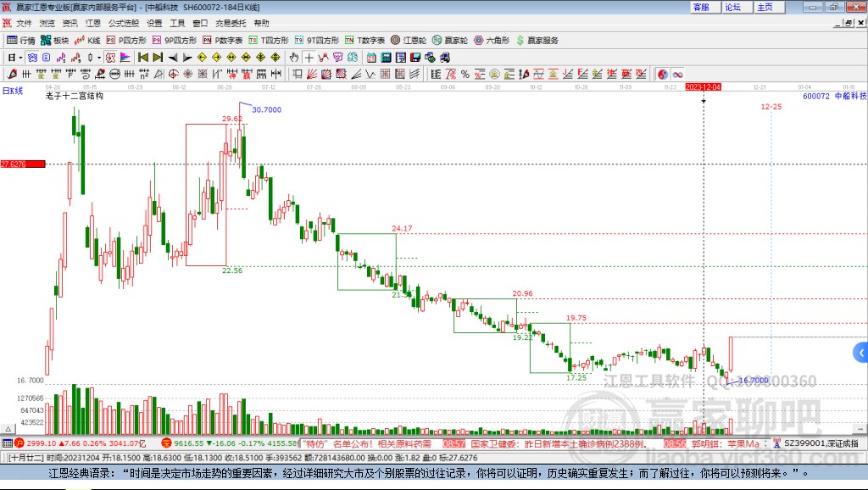
Task: Open the 江恩 menu
Action: [93, 23]
